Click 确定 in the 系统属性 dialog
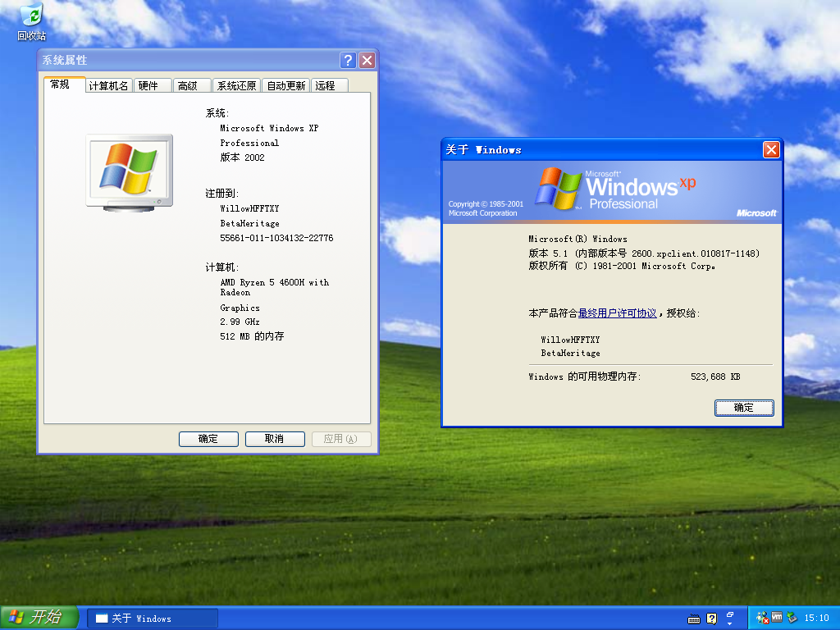The image size is (840, 630). 208,439
